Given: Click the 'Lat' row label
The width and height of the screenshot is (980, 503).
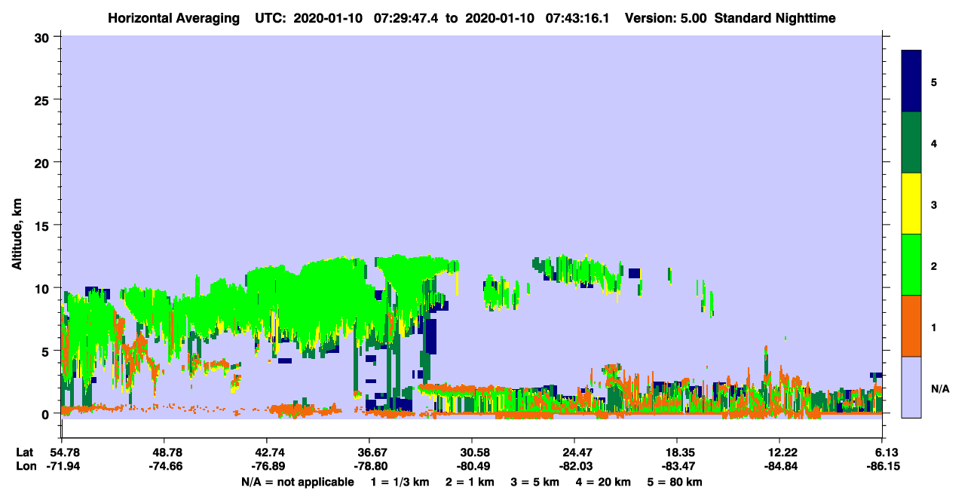Looking at the screenshot, I should 25,452.
